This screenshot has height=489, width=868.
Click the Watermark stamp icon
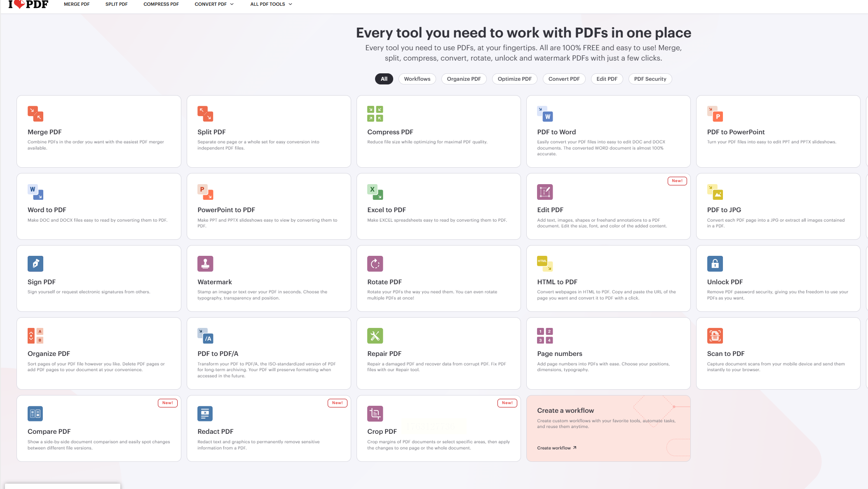[x=205, y=264]
